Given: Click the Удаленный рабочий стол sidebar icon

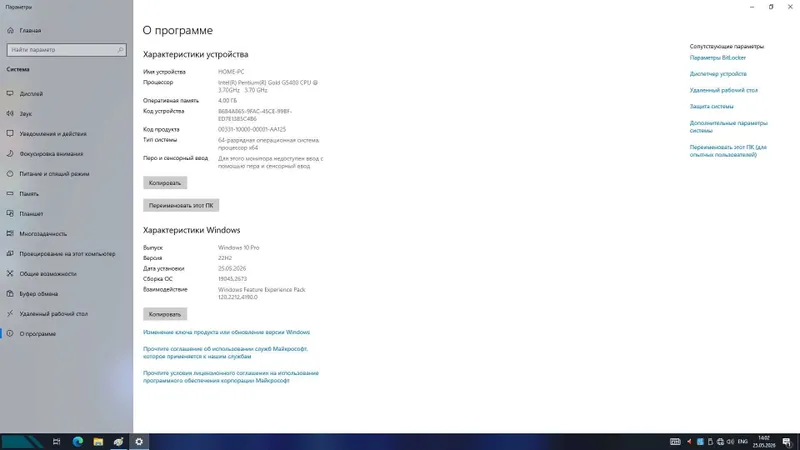Looking at the screenshot, I should tap(10, 314).
